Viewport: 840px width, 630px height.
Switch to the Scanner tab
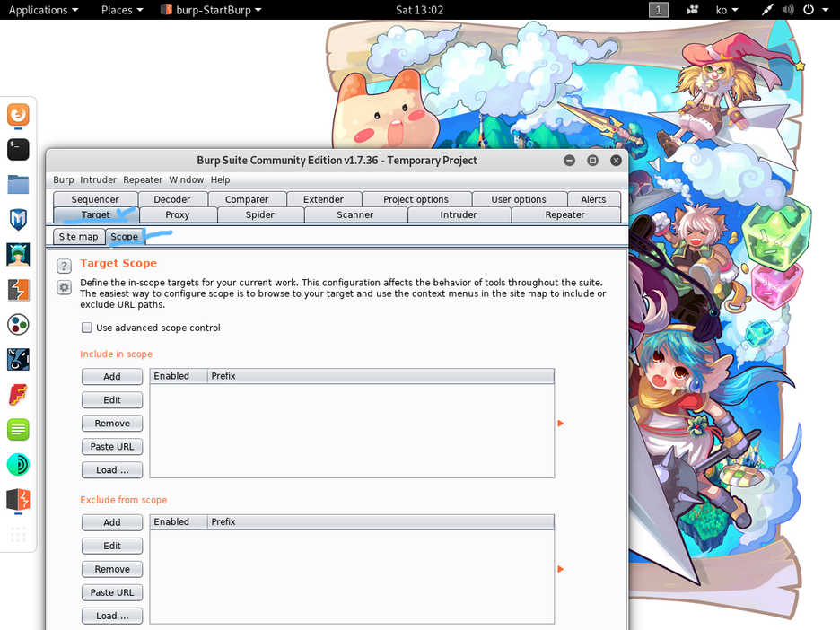354,214
